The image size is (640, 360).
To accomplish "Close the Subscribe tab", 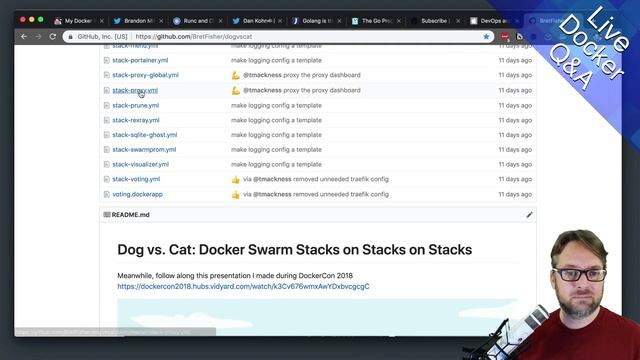I will [458, 21].
